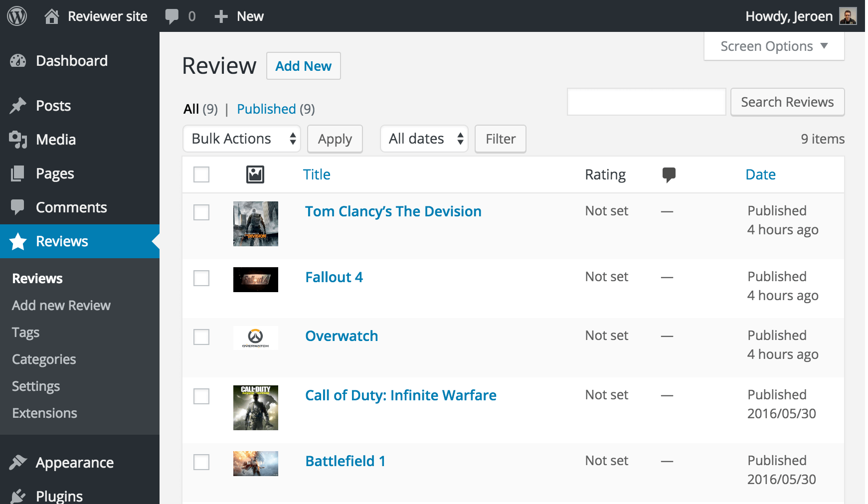This screenshot has width=868, height=504.
Task: Click the WordPress logo icon
Action: point(17,16)
